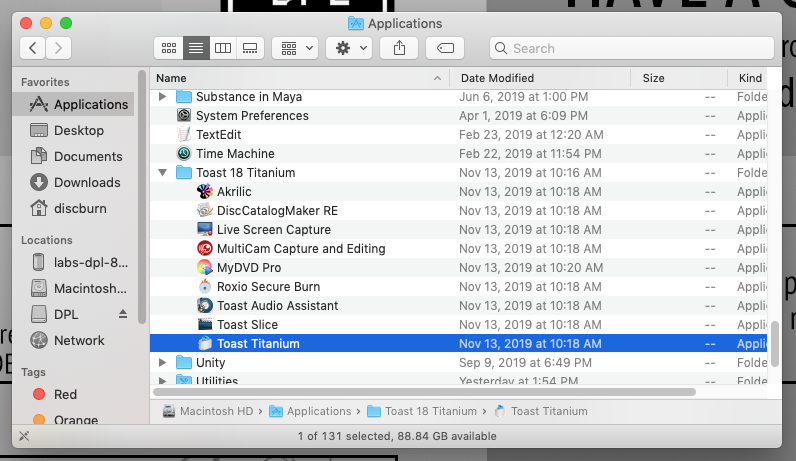Click the Nov 13, 2019 10:20 AM date
The width and height of the screenshot is (796, 461).
click(531, 268)
